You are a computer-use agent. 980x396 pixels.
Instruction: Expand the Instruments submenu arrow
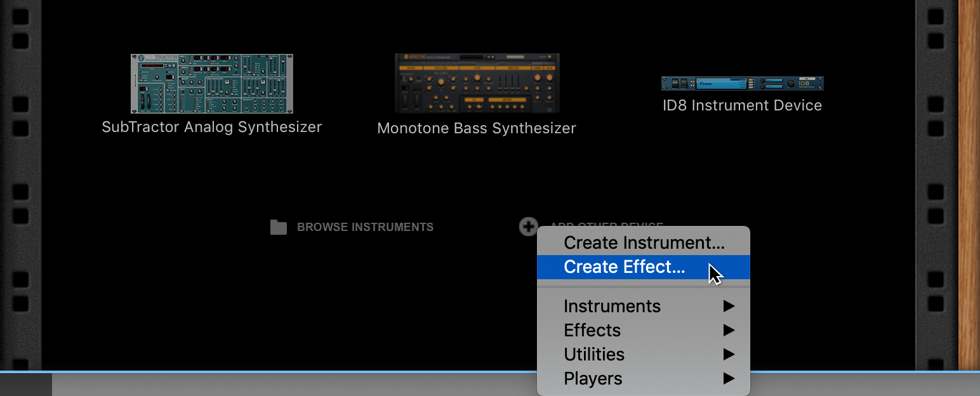point(729,306)
